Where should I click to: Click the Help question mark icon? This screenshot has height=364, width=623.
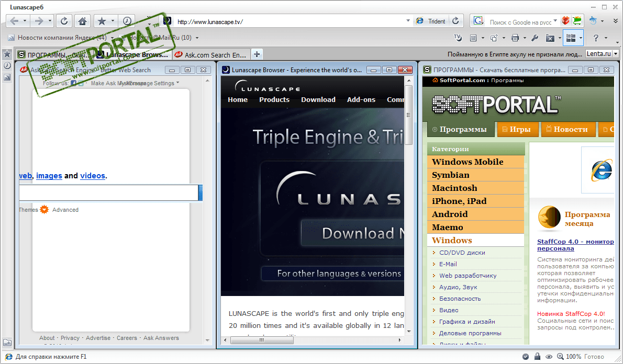(596, 38)
